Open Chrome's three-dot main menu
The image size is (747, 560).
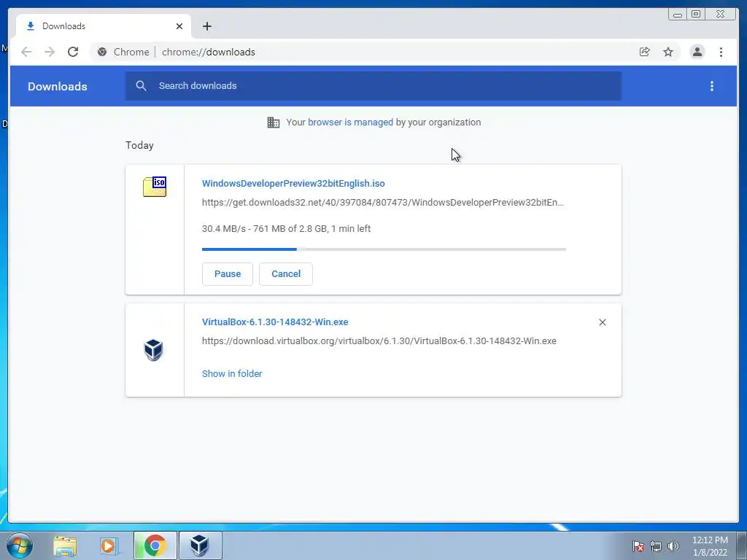coord(721,52)
